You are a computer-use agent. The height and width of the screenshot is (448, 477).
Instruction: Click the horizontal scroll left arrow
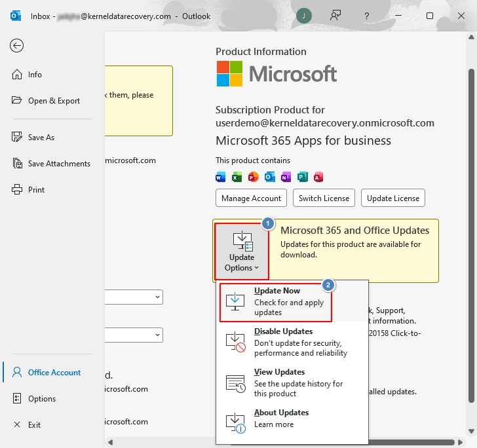(x=111, y=442)
